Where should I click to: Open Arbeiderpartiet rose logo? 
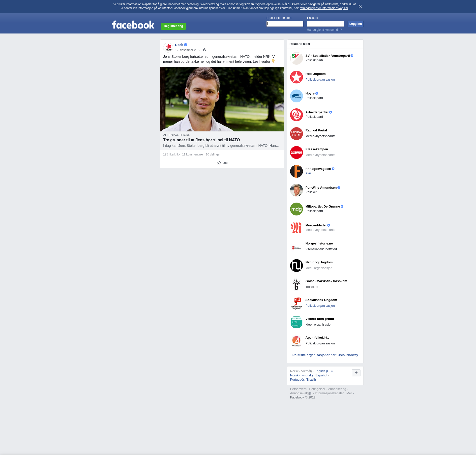(x=297, y=115)
